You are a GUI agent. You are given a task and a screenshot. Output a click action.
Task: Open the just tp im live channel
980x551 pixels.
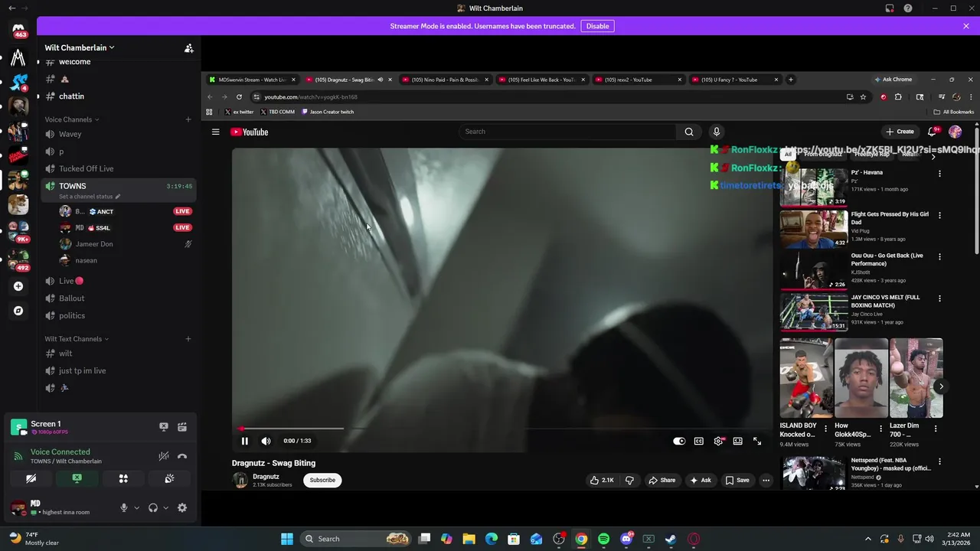118,370
